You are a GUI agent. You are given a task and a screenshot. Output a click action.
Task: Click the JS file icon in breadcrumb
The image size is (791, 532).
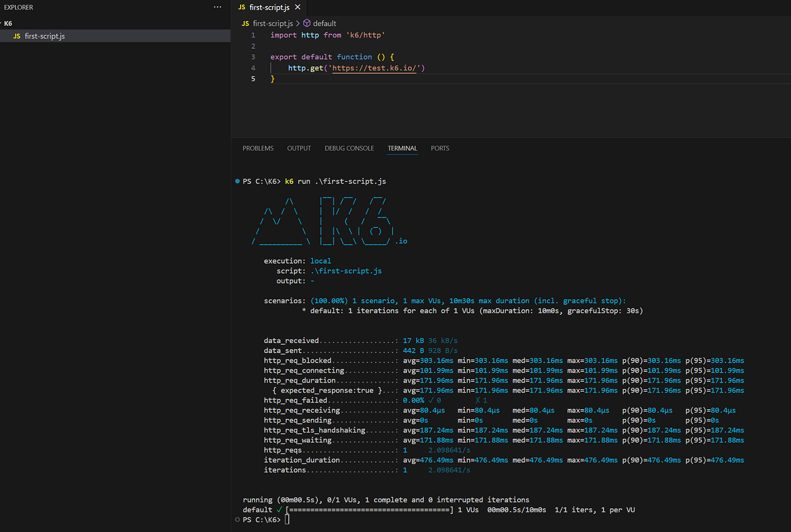click(245, 23)
